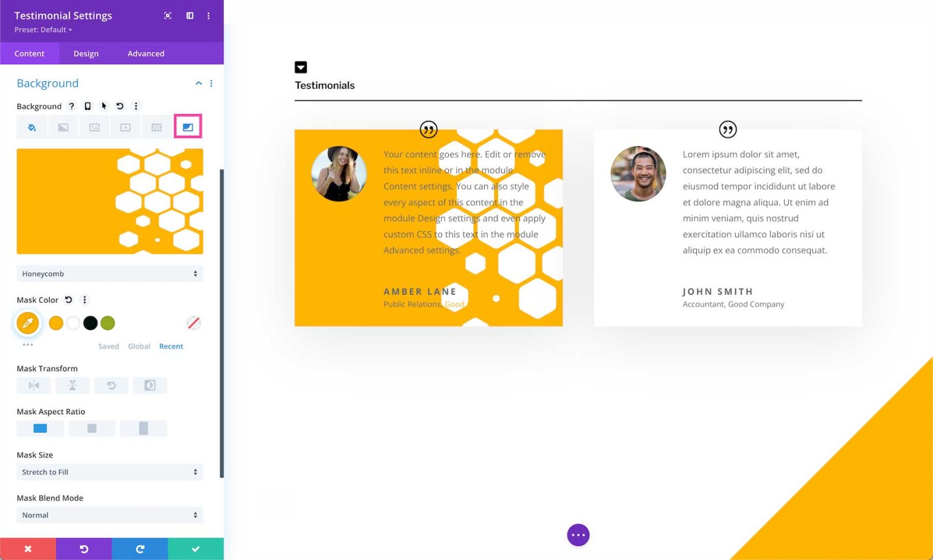Screen dimensions: 933x560
Task: Select the background color fill tool
Action: 32,126
